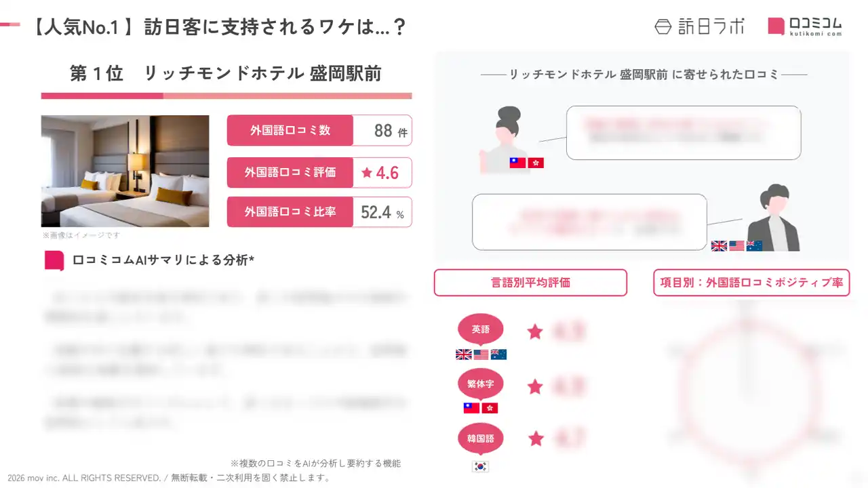Open the hotel room photo thumbnail
The width and height of the screenshot is (868, 488).
125,171
